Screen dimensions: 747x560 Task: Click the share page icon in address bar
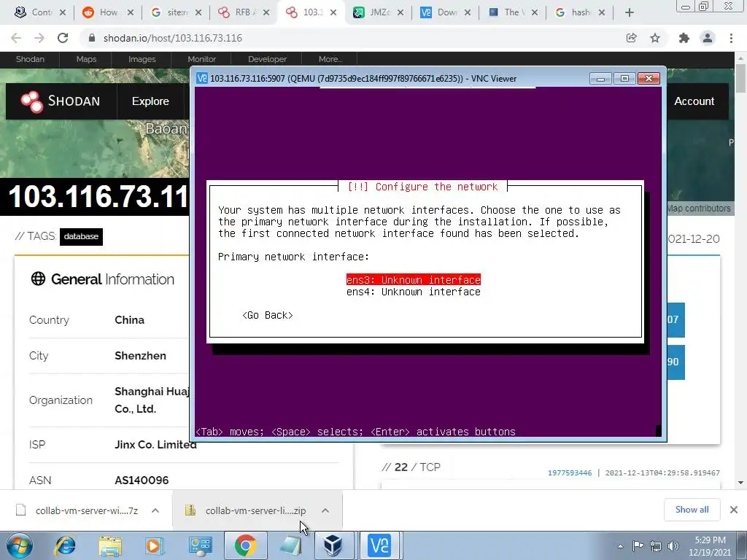pos(631,38)
